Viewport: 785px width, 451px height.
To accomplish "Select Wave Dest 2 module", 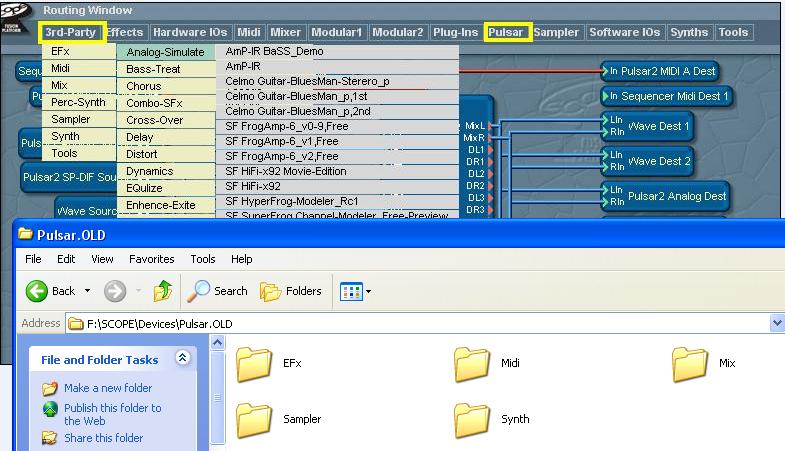I will (x=647, y=161).
